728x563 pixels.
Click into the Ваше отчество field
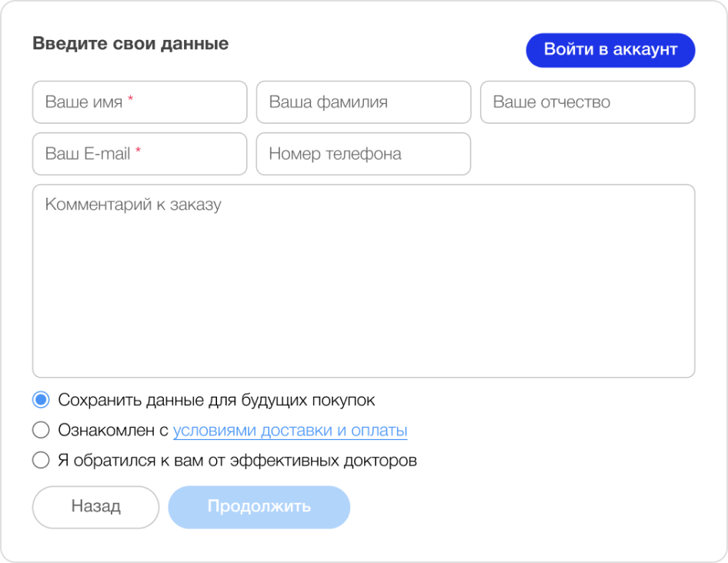(587, 102)
